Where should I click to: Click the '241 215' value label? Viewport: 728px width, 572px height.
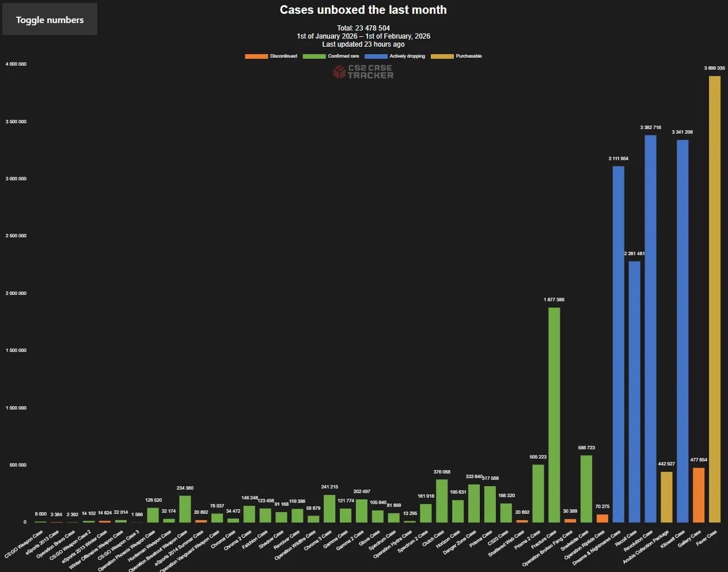point(329,487)
